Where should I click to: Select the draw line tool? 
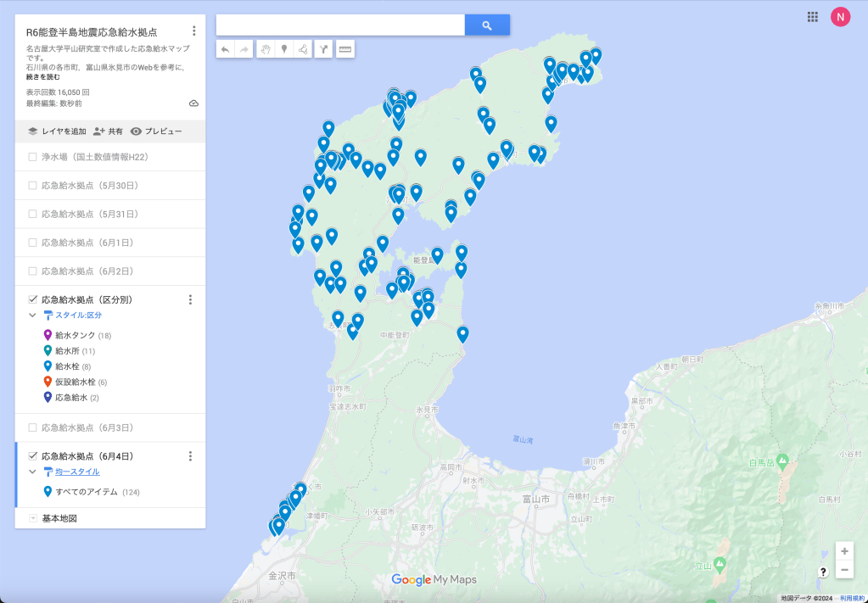pos(303,50)
